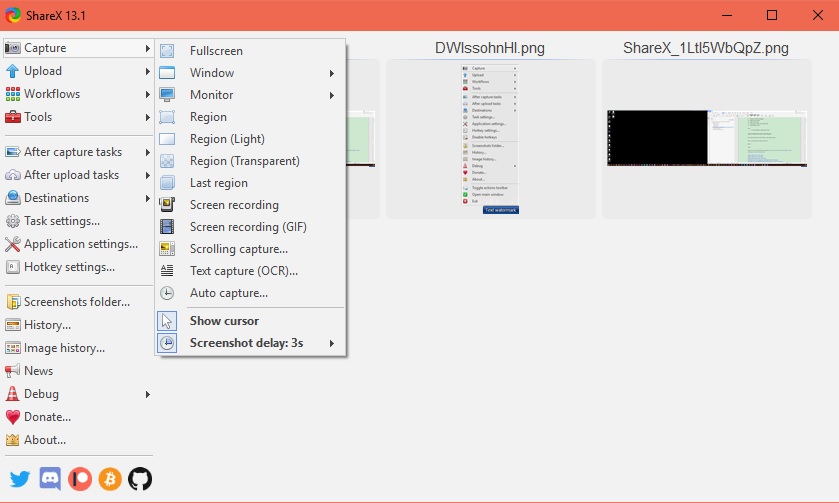Click the Hotkey settings key icon
839x503 pixels.
click(x=12, y=267)
